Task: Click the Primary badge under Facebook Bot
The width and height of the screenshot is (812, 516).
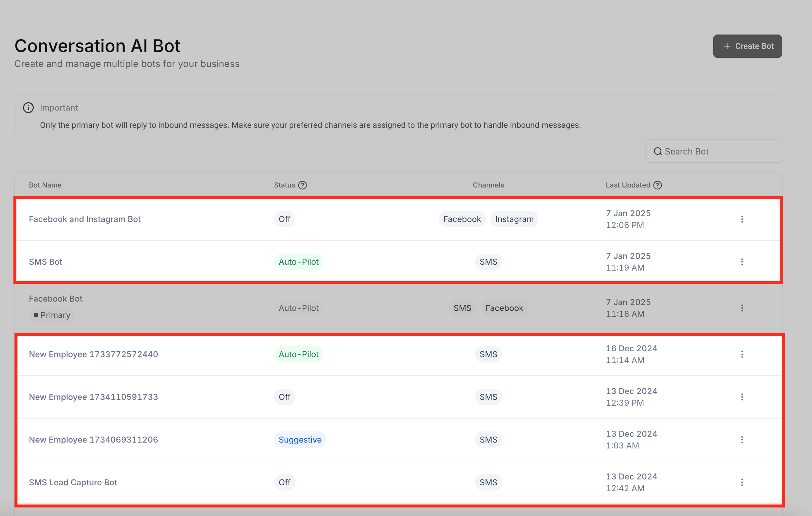Action: point(52,315)
